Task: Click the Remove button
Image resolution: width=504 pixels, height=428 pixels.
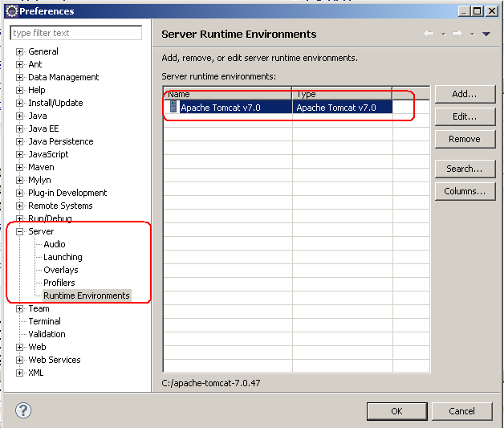Action: (x=465, y=139)
